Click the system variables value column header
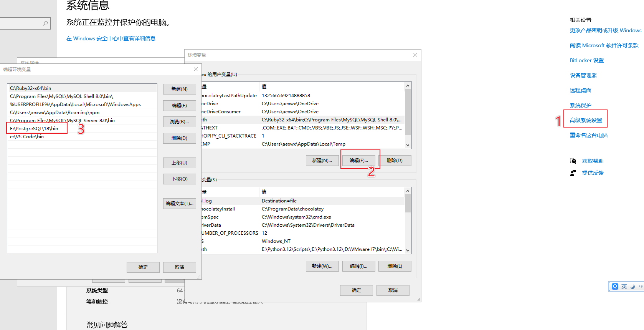Image resolution: width=644 pixels, height=330 pixels. (x=332, y=192)
